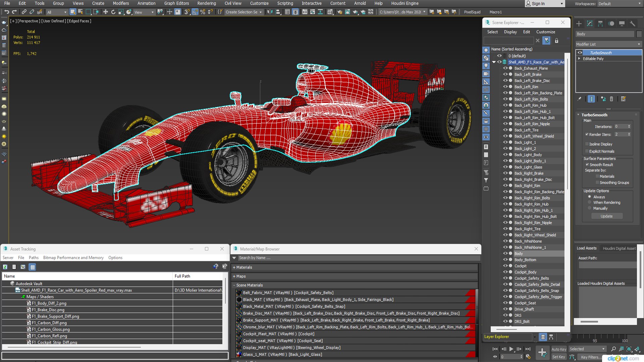Image resolution: width=644 pixels, height=362 pixels.
Task: Click the Auto Key button
Action: [x=559, y=349]
